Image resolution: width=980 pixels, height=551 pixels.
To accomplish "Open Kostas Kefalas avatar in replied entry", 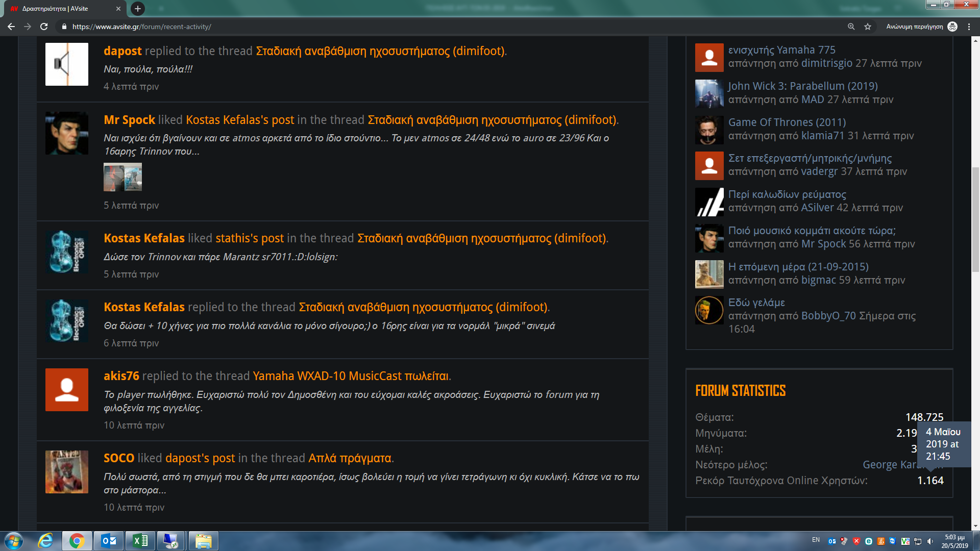I will pyautogui.click(x=67, y=321).
